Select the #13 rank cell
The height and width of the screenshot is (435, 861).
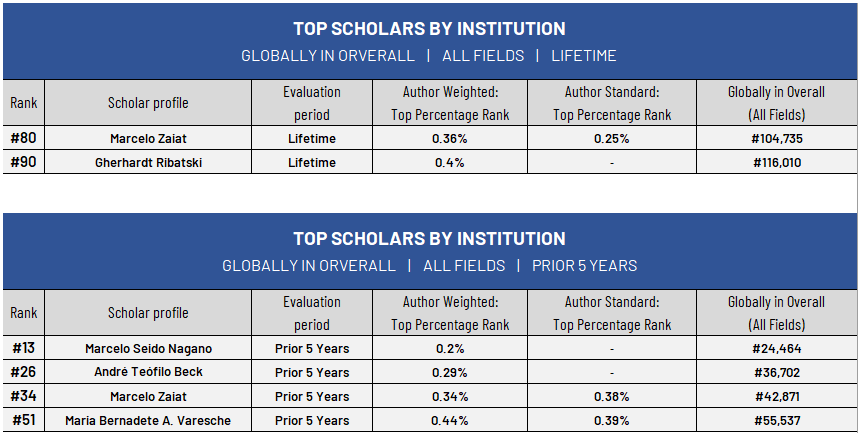point(24,348)
